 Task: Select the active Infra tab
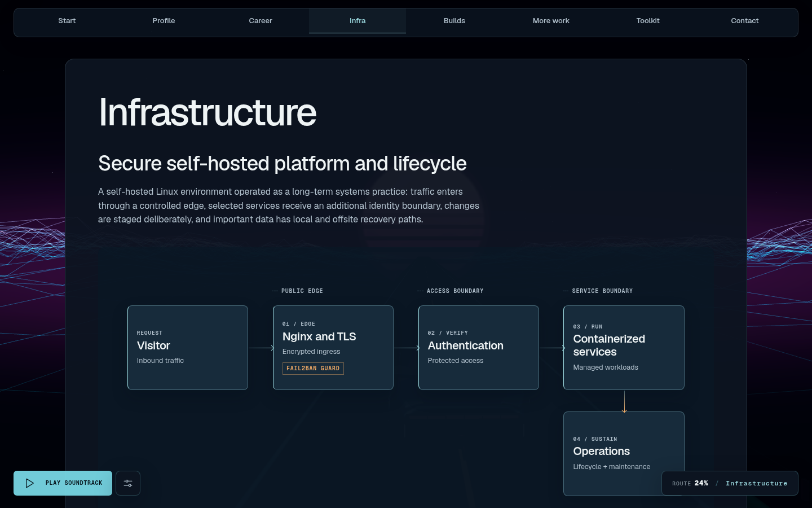coord(358,21)
